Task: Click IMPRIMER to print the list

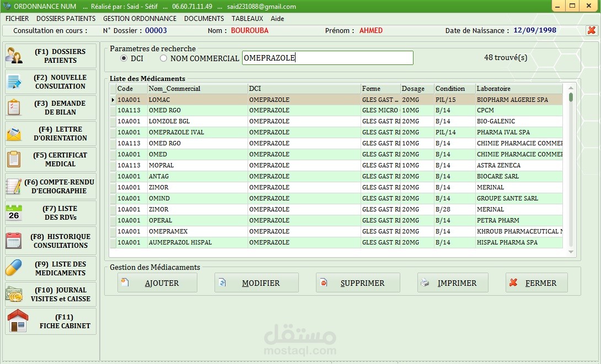Action: point(453,282)
